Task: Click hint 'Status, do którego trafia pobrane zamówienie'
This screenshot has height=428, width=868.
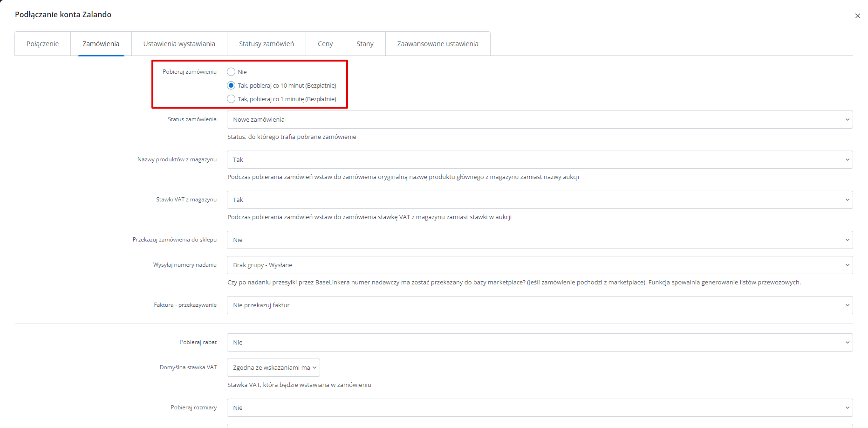Action: [x=292, y=137]
